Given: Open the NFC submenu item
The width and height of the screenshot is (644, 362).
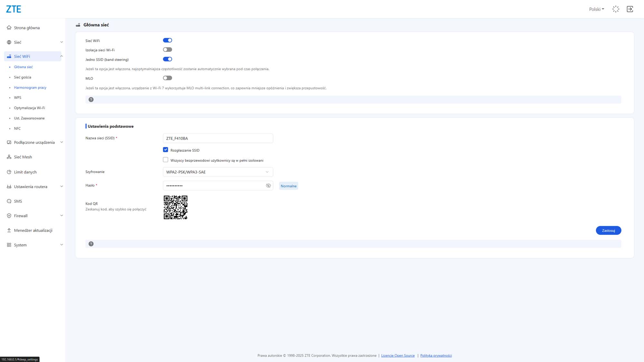Looking at the screenshot, I should [17, 128].
